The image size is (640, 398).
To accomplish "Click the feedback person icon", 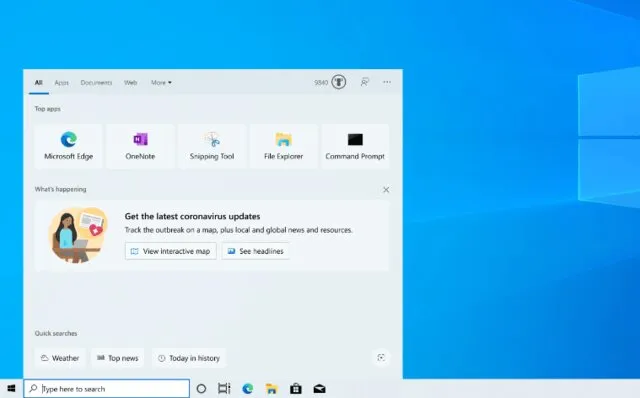I will tap(364, 82).
